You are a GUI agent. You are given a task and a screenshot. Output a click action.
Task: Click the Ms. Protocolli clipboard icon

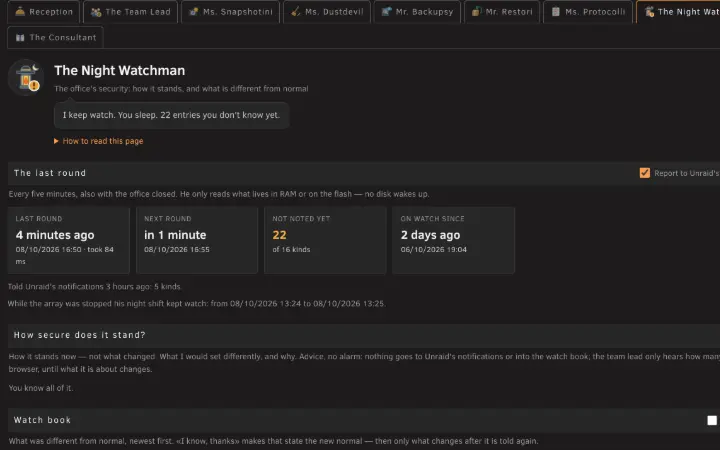pyautogui.click(x=556, y=12)
